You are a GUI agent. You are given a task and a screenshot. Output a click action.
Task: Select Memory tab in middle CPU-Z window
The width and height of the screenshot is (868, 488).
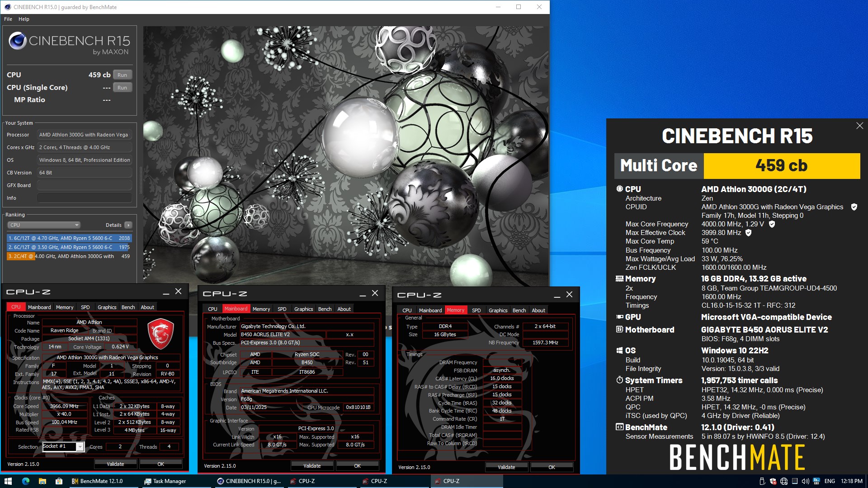tap(261, 309)
